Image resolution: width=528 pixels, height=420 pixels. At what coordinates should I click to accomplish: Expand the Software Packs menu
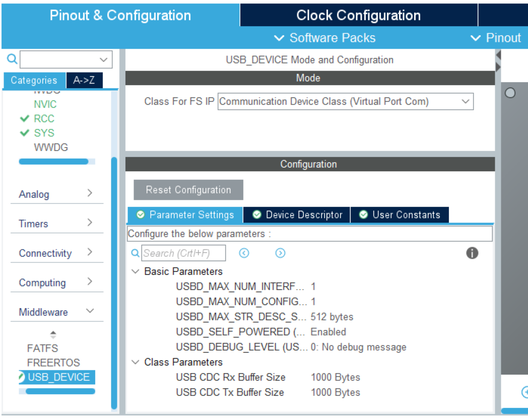click(325, 38)
